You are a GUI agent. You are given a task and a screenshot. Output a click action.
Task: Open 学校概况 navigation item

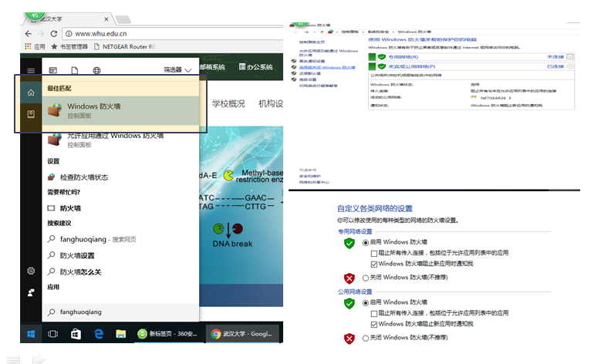click(x=228, y=103)
